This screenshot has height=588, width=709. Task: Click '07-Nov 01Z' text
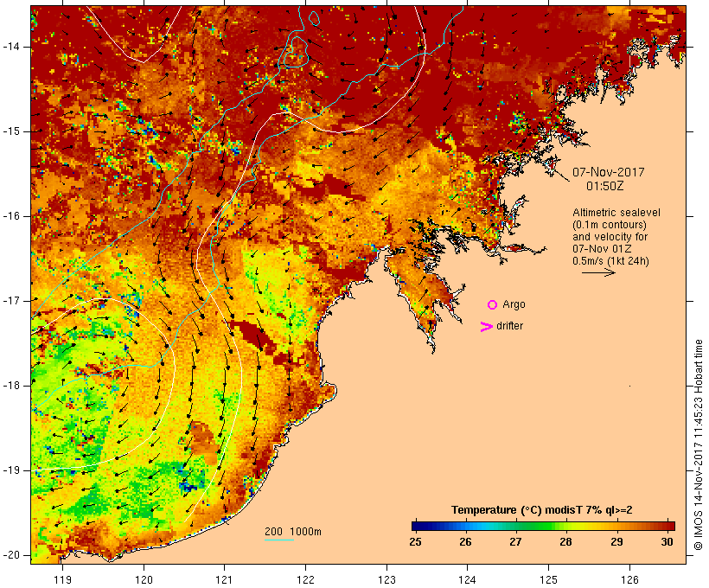(x=602, y=249)
